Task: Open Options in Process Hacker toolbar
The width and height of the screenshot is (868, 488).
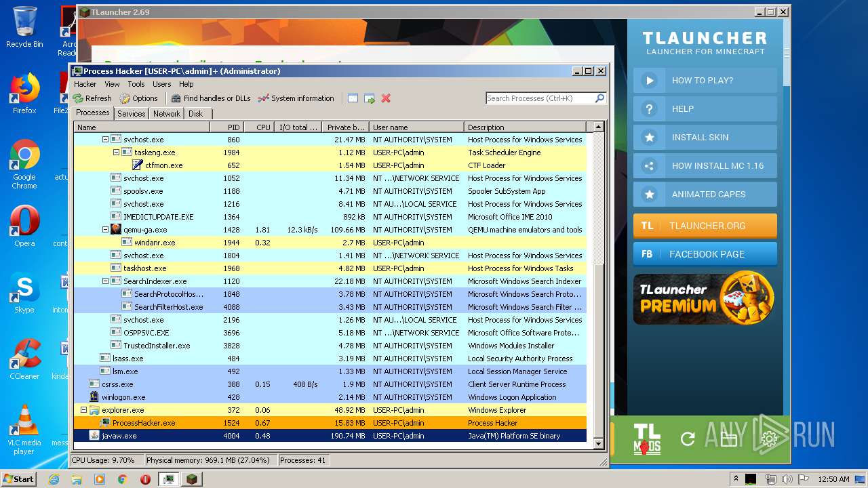Action: tap(138, 98)
